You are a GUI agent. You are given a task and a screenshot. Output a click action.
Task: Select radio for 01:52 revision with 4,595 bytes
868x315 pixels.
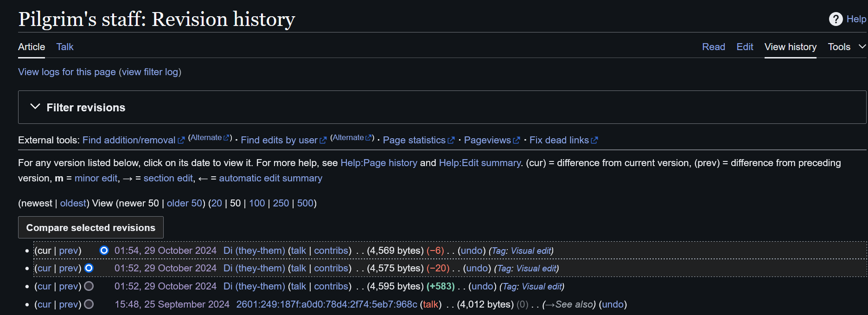89,286
